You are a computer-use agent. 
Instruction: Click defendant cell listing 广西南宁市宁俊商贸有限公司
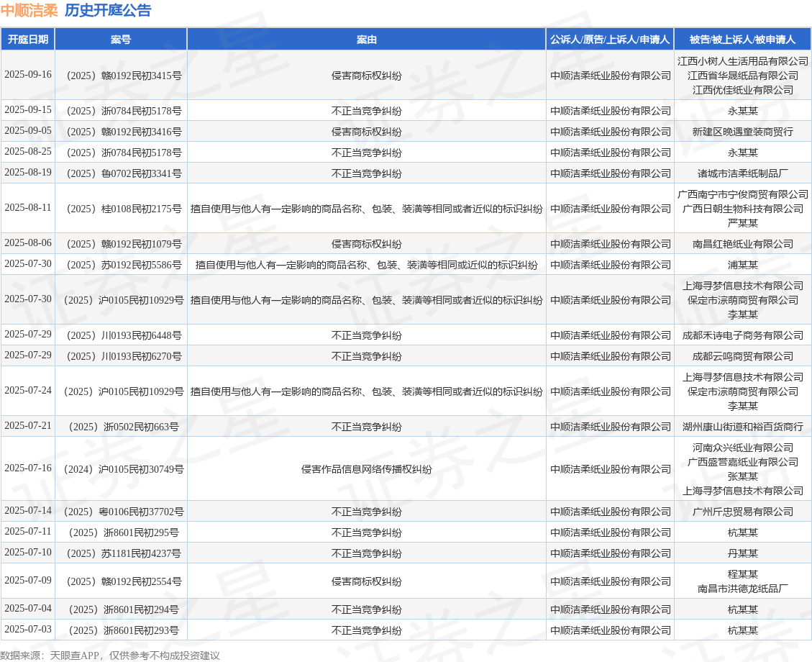point(743,208)
